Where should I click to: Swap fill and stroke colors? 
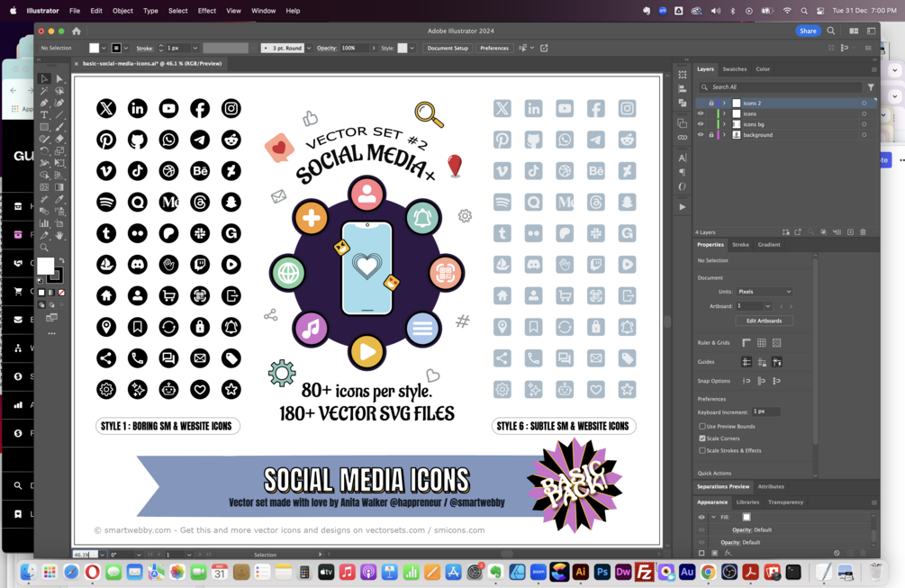tap(62, 260)
